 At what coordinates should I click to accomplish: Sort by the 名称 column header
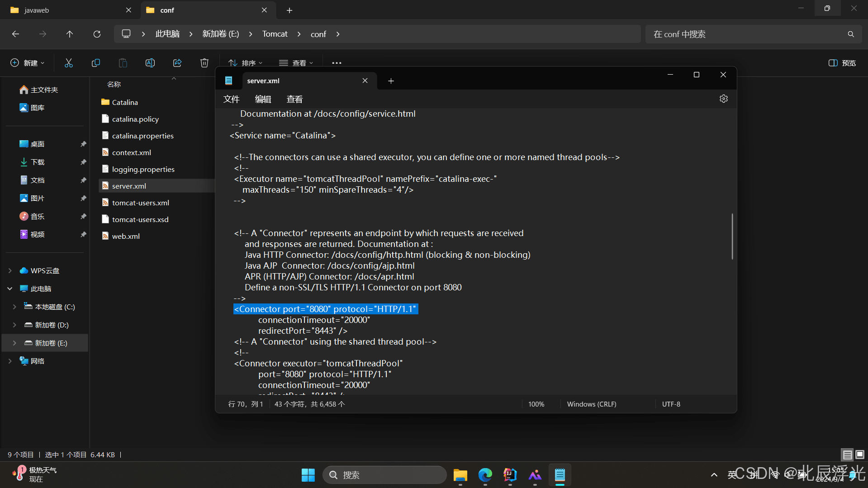[114, 84]
